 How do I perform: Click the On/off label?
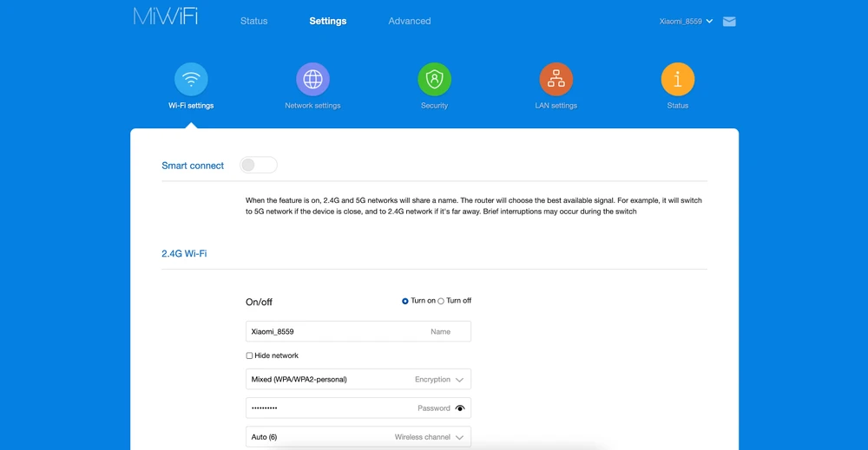pyautogui.click(x=259, y=302)
